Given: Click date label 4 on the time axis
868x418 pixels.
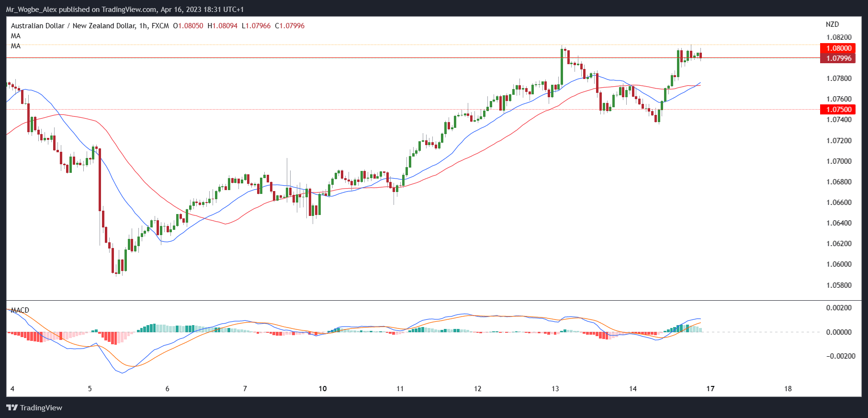Looking at the screenshot, I should point(12,389).
